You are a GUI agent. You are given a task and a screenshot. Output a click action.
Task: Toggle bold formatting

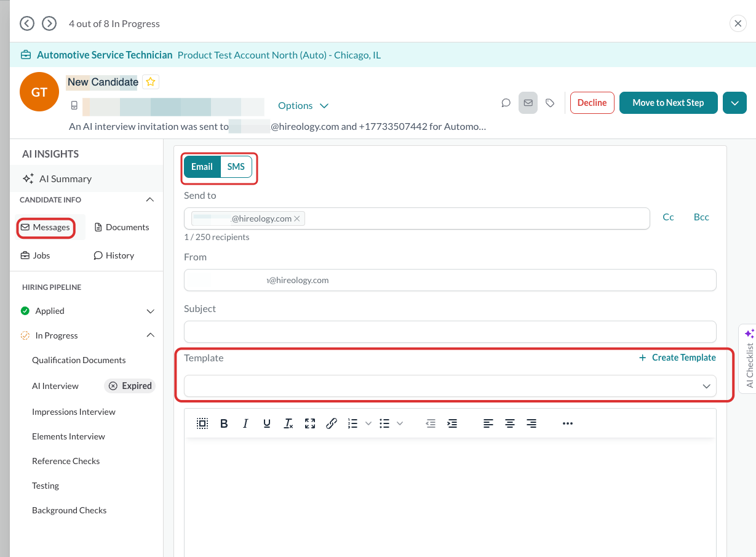tap(224, 423)
